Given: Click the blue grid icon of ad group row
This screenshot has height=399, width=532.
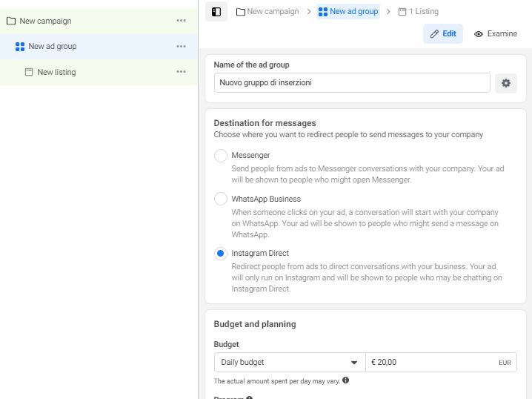Looking at the screenshot, I should click(x=20, y=47).
